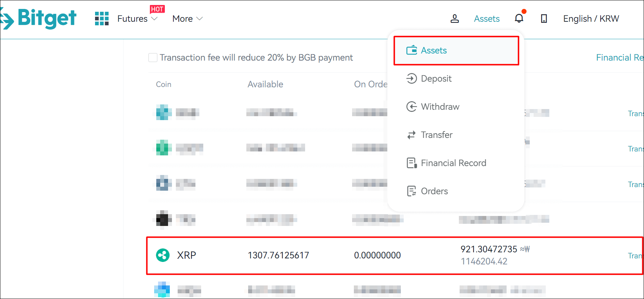Click the On Order column header
644x299 pixels.
click(371, 84)
